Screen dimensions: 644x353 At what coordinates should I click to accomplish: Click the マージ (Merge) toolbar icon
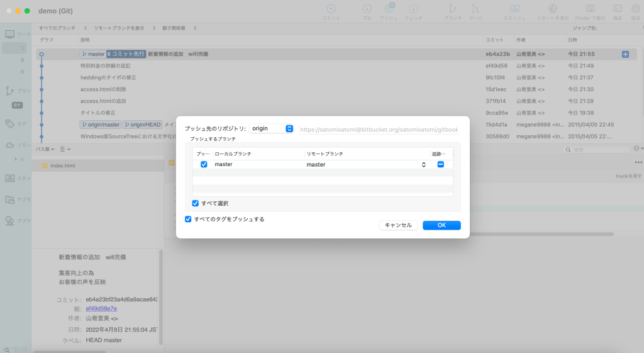tap(475, 9)
